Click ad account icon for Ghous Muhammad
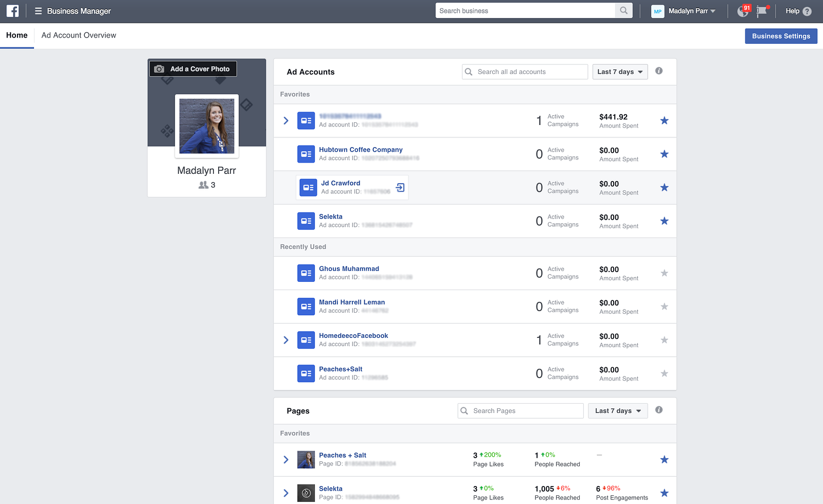This screenshot has width=823, height=504. (x=306, y=273)
